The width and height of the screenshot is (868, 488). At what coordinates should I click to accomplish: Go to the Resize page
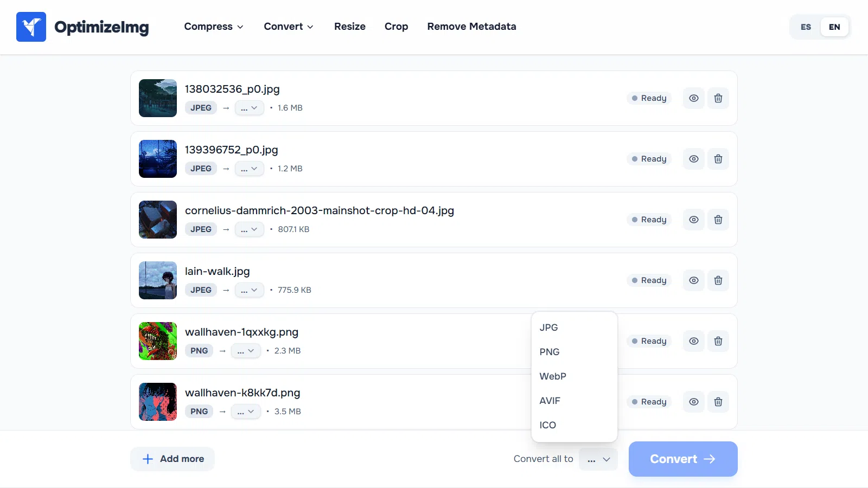click(x=350, y=27)
